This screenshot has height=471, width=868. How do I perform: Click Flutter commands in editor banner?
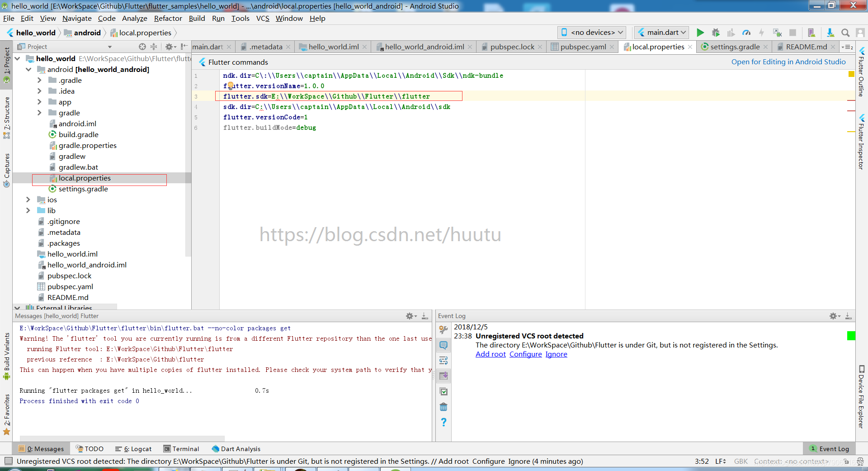[x=238, y=62]
